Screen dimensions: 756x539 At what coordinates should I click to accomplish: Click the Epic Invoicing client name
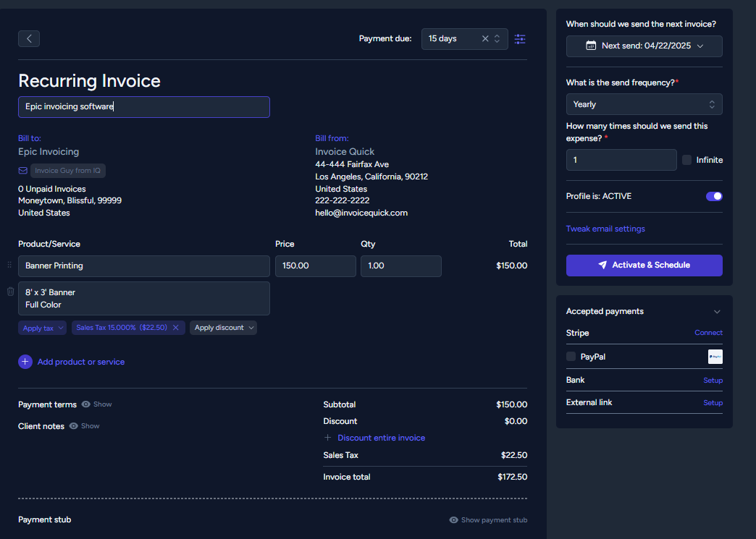point(49,152)
